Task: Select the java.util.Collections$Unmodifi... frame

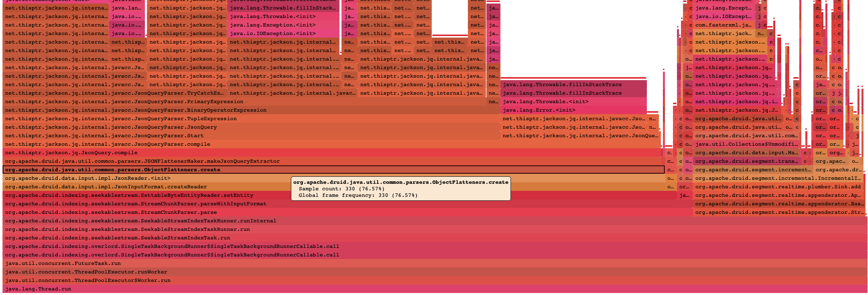Action: point(747,144)
